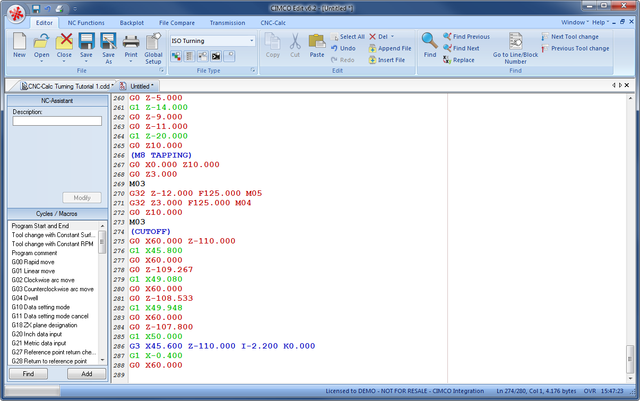Click the Modify button
Image resolution: width=640 pixels, height=401 pixels.
tap(82, 198)
